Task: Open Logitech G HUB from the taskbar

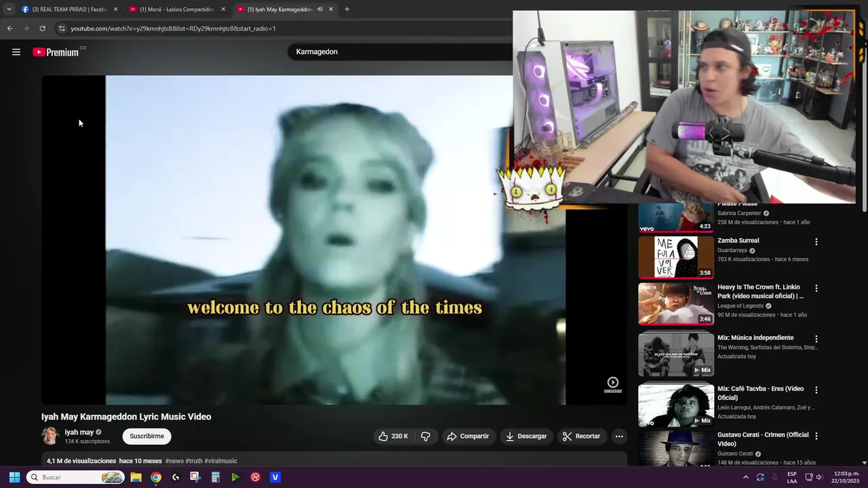Action: (x=176, y=477)
